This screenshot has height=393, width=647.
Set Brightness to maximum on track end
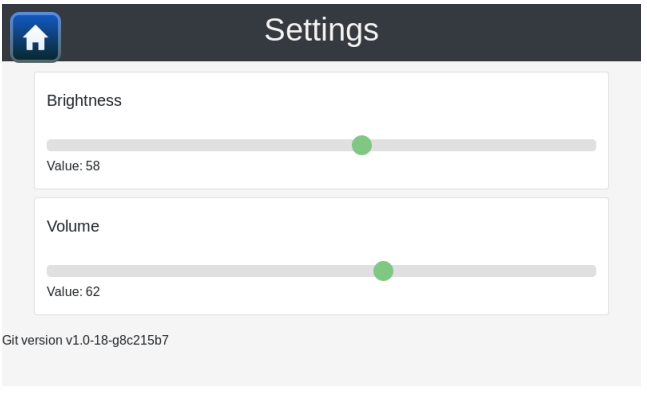593,145
